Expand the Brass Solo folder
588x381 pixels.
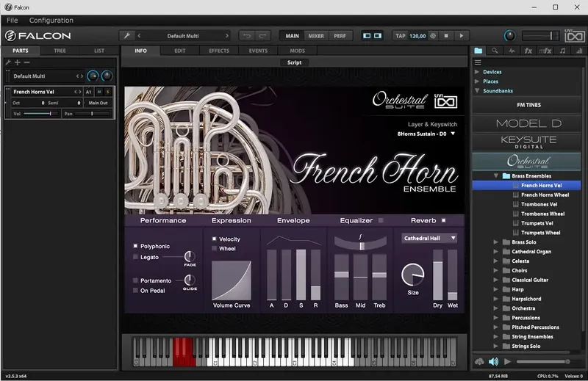pos(496,242)
